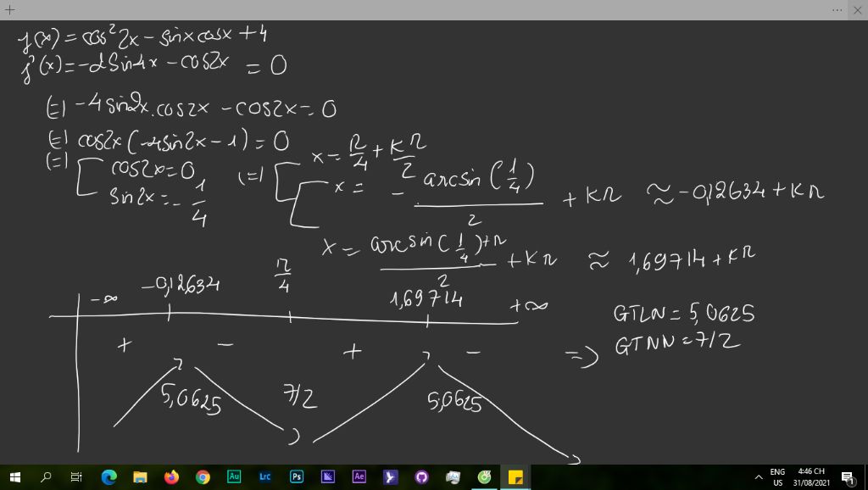Launch Firefox from taskbar
The height and width of the screenshot is (490, 868).
[x=171, y=476]
